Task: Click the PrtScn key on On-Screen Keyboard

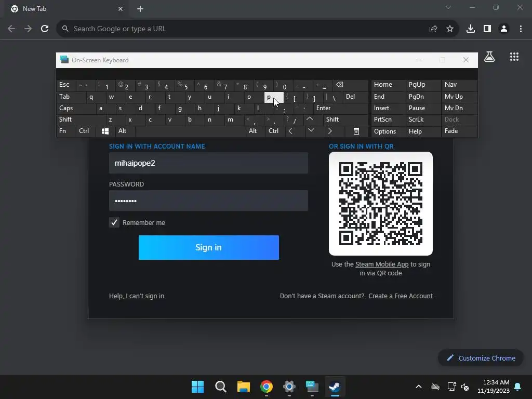Action: pos(388,119)
